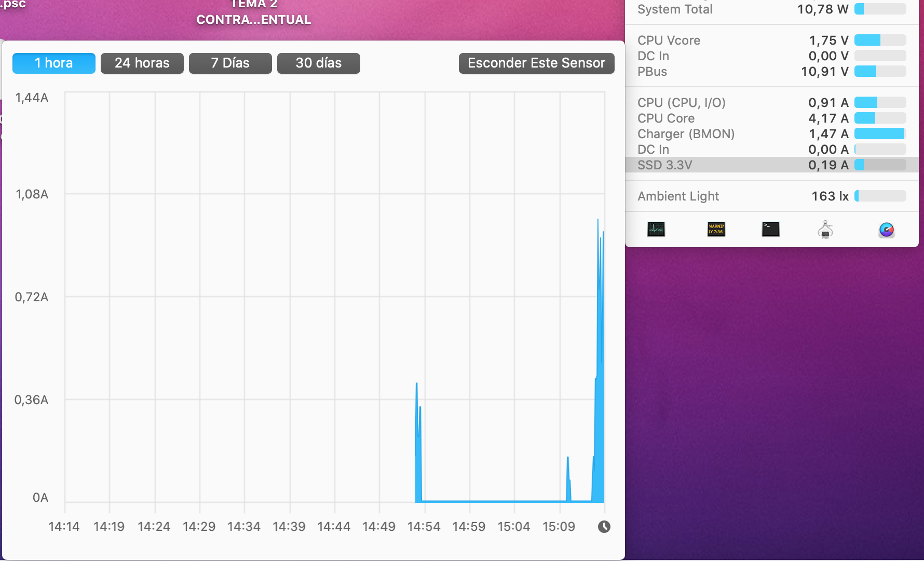Screen dimensions: 924x561
Task: Open Activity Monitor from sensor panel footer
Action: tap(656, 229)
